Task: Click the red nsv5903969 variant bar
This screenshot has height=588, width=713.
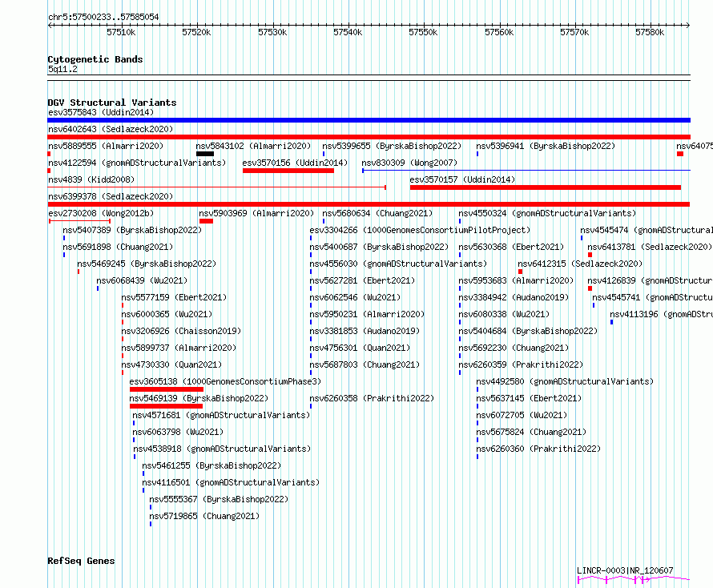Action: point(206,221)
